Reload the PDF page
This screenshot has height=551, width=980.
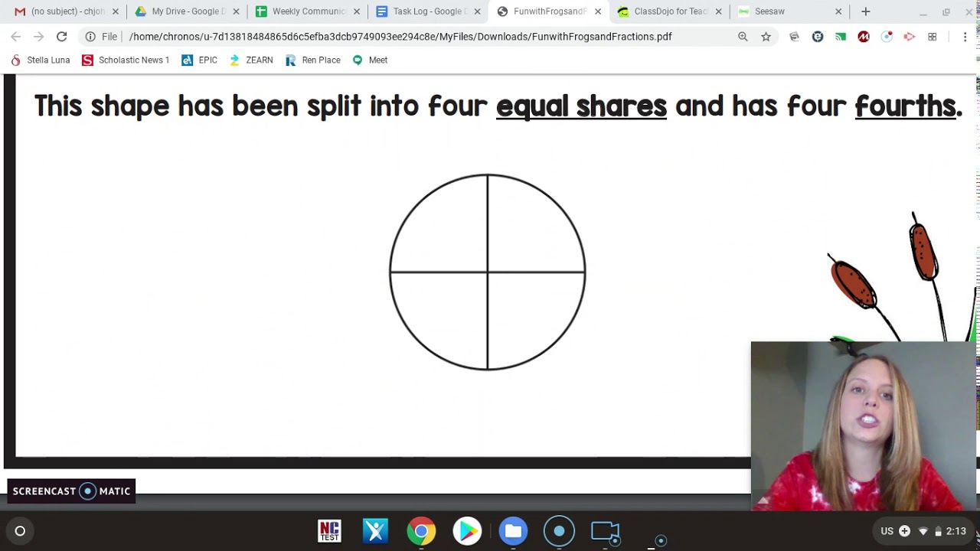pyautogui.click(x=62, y=37)
